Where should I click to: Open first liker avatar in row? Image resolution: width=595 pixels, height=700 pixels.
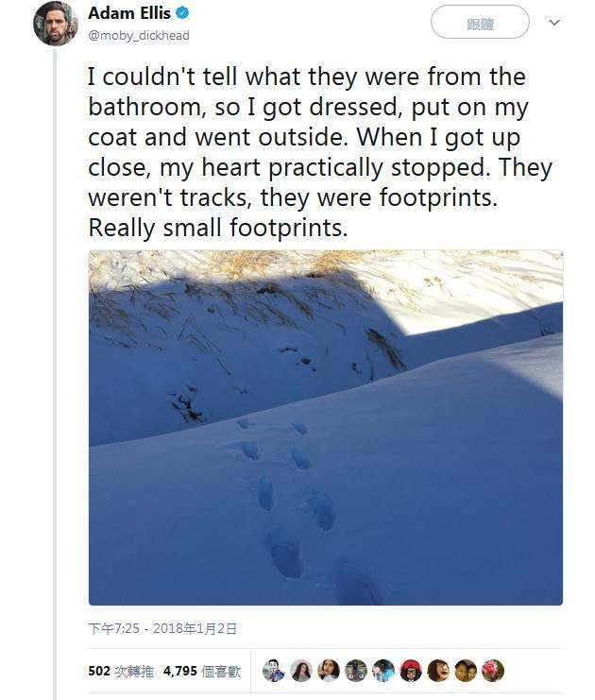point(274,671)
